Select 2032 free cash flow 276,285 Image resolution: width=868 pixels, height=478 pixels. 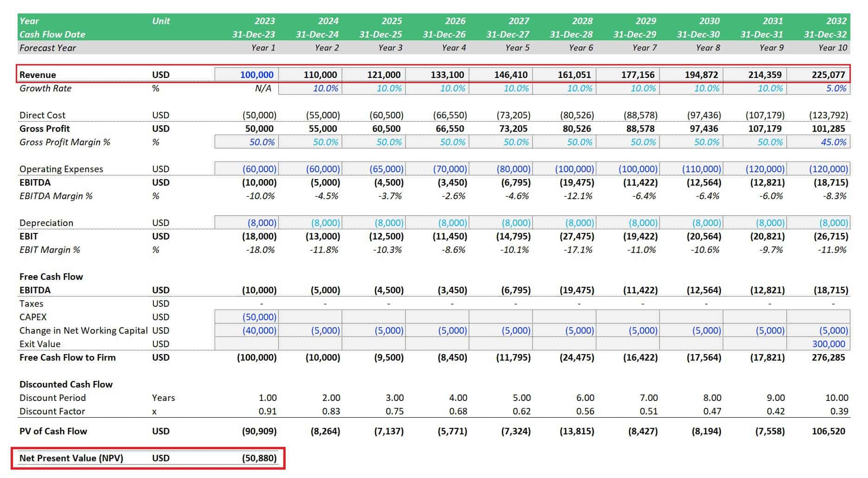[x=829, y=357]
